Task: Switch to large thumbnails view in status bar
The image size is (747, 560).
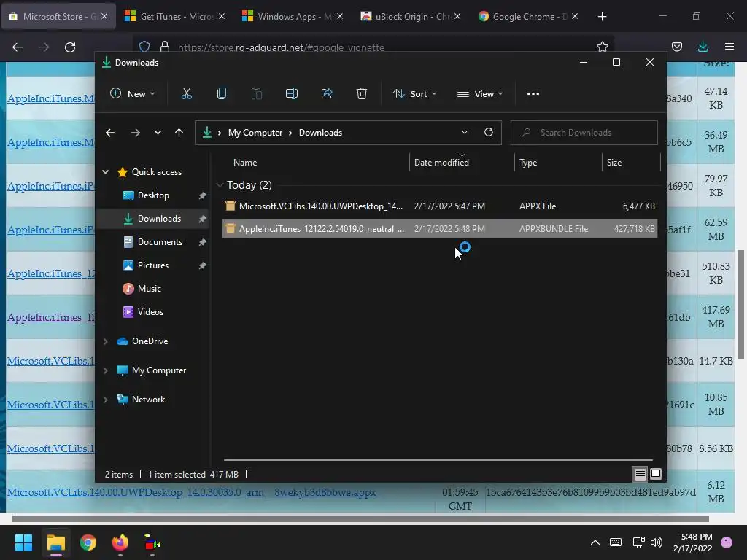Action: coord(656,474)
